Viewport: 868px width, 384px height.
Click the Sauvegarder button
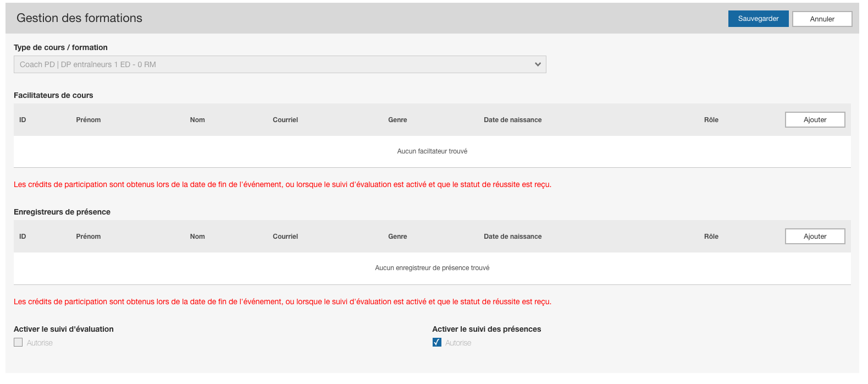click(758, 19)
